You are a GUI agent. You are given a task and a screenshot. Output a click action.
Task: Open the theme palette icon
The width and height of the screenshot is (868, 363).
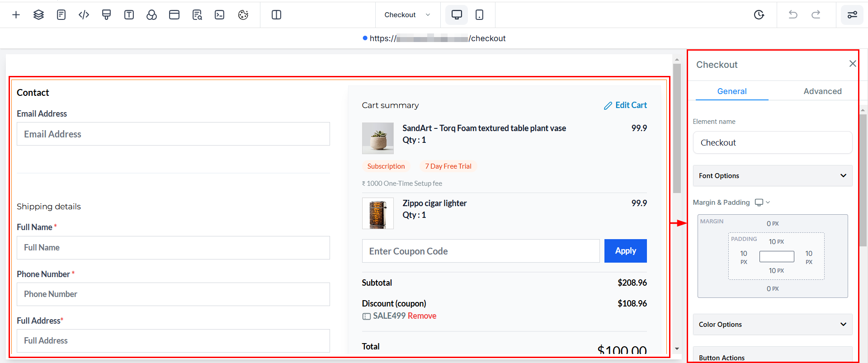tap(243, 15)
